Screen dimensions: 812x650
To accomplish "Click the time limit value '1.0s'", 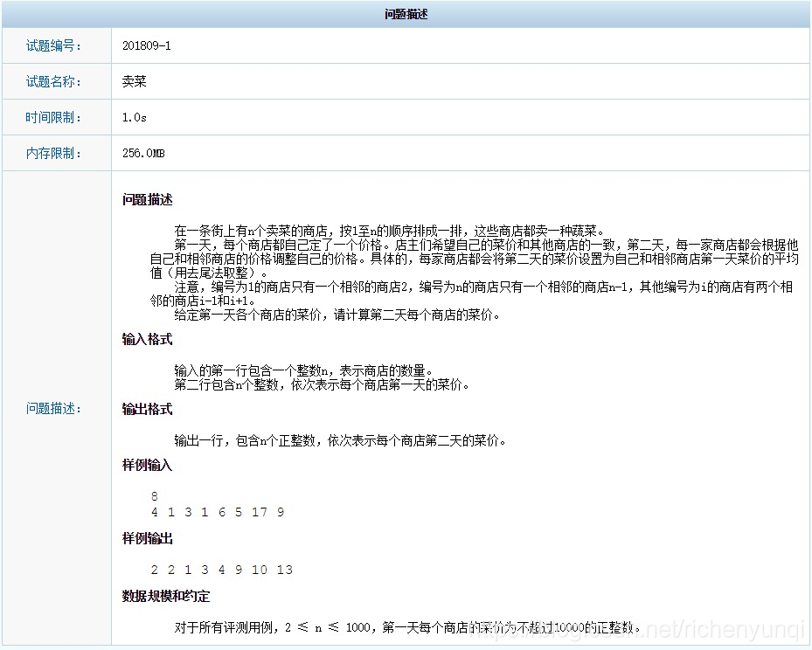I will pos(134,117).
